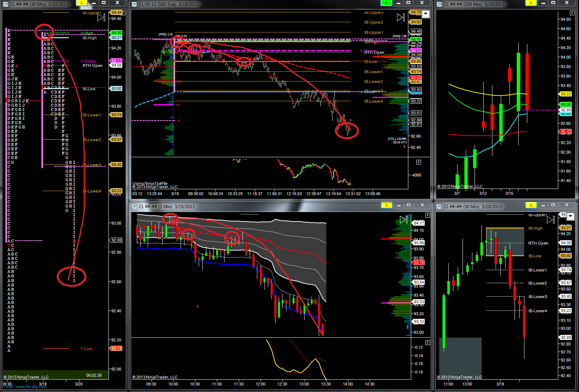Screen dimensions: 579x392
Task: Jump to last bar in the 30 Min candlestick chart
Action: click(x=551, y=219)
